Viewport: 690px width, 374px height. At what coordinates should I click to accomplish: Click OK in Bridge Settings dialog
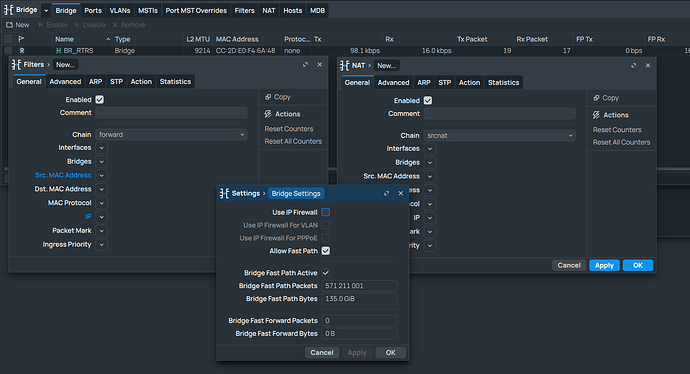(x=391, y=352)
